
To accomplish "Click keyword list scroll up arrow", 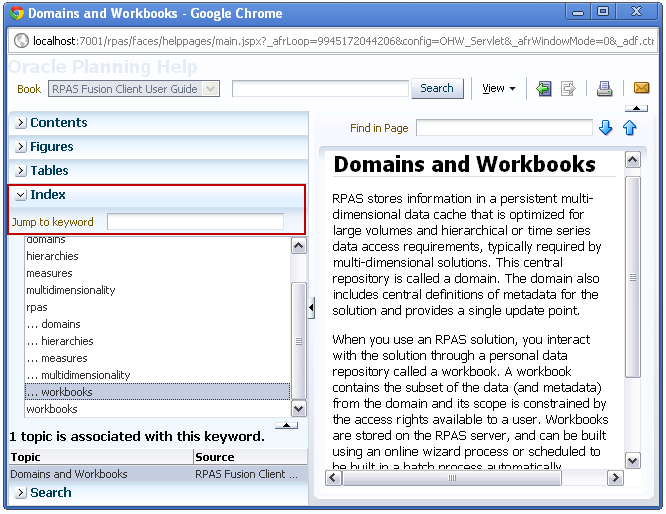I will point(299,246).
